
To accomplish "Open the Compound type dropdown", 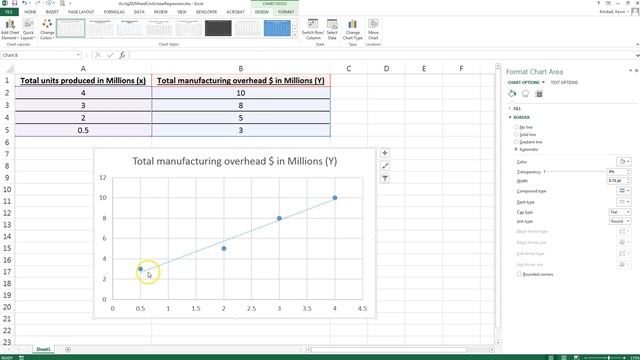I will point(623,191).
